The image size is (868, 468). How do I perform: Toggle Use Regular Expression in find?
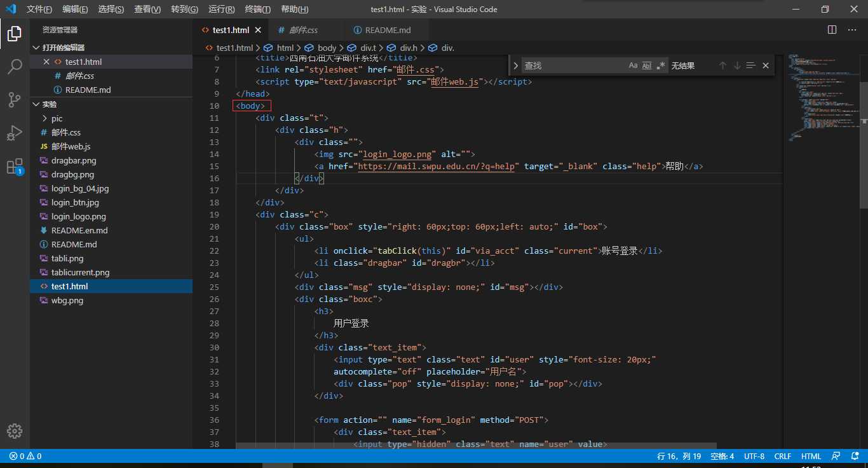click(661, 65)
